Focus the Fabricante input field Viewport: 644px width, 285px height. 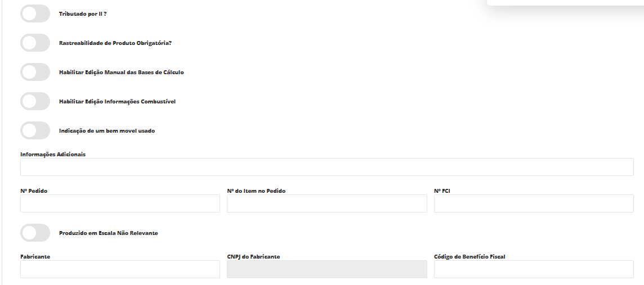pos(120,269)
